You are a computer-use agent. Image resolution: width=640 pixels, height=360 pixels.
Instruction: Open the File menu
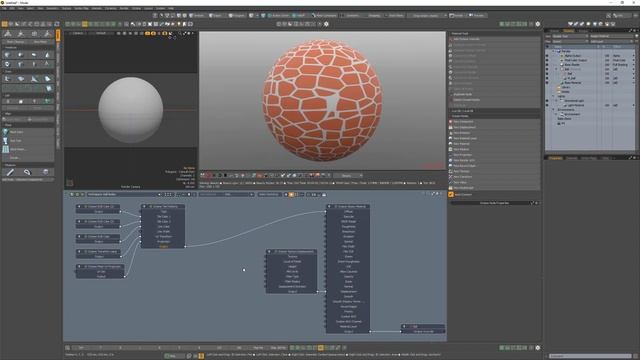click(4, 8)
